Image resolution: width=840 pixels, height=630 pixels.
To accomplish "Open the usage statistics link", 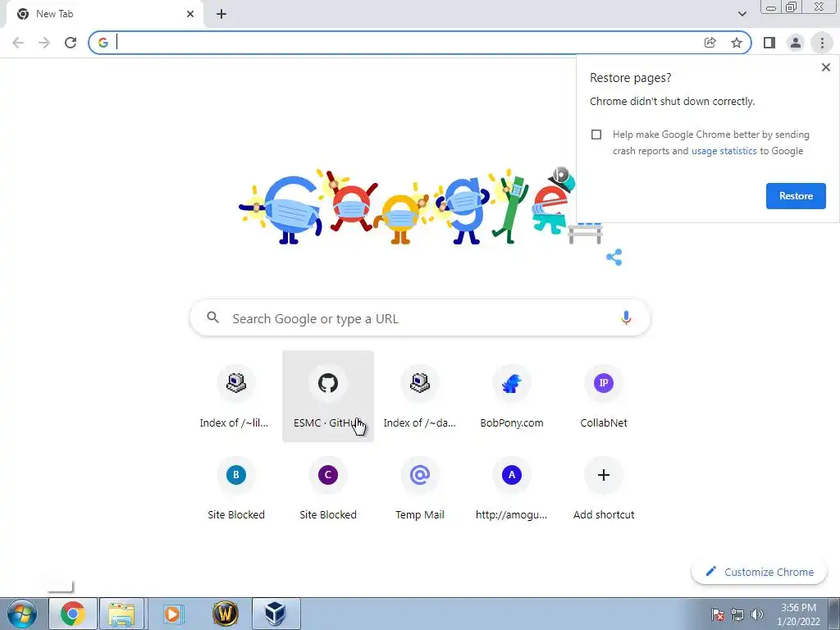I will pos(724,151).
